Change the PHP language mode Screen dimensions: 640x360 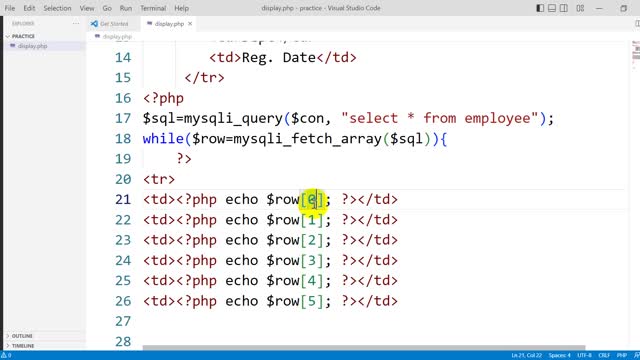coord(621,356)
